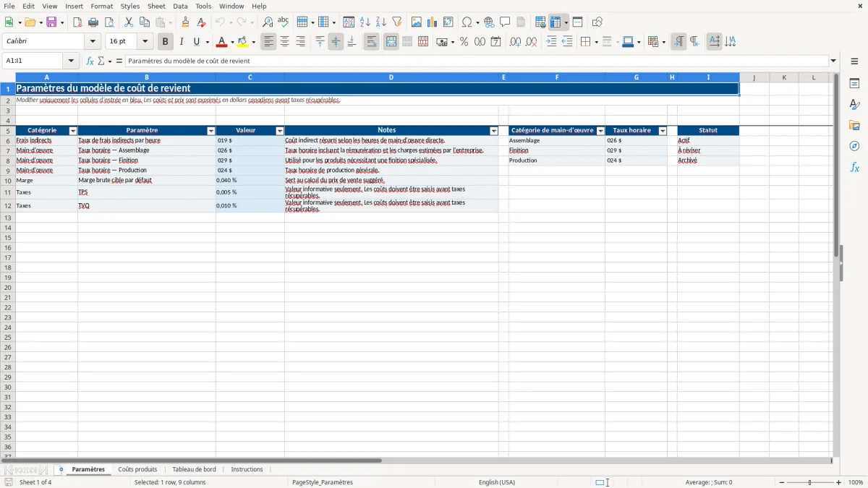
Task: Sort ascending A to Z
Action: pyautogui.click(x=365, y=22)
